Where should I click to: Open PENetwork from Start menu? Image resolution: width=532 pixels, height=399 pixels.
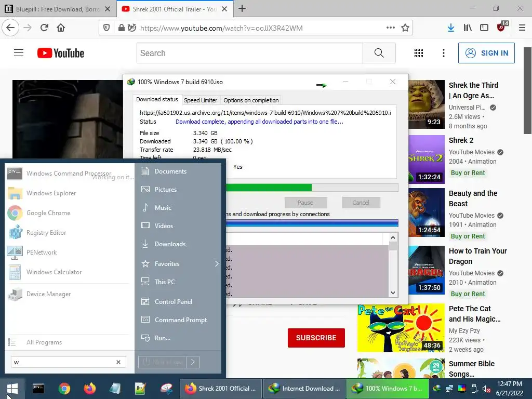coord(69,252)
